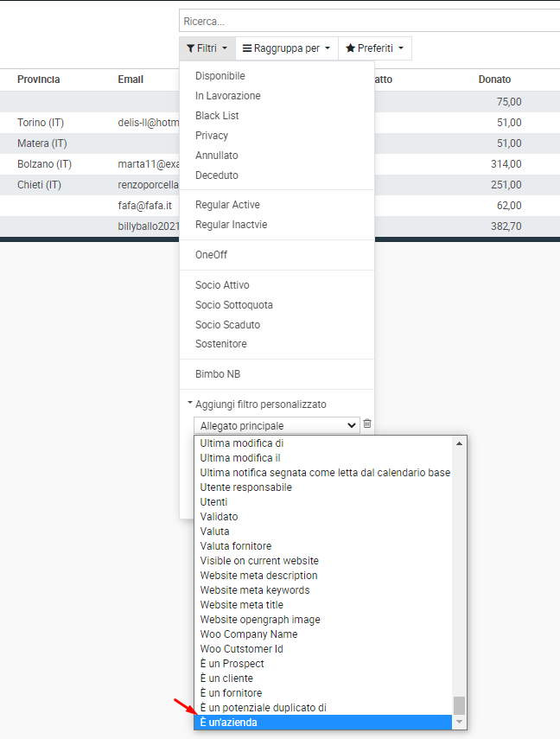Select the Disponibile filter
Image resolution: width=560 pixels, height=739 pixels.
click(220, 76)
